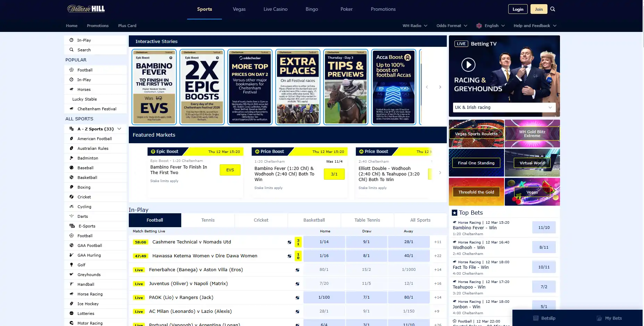Open the Acca Boost story card
Viewport: 644px width, 326px height.
pyautogui.click(x=394, y=87)
